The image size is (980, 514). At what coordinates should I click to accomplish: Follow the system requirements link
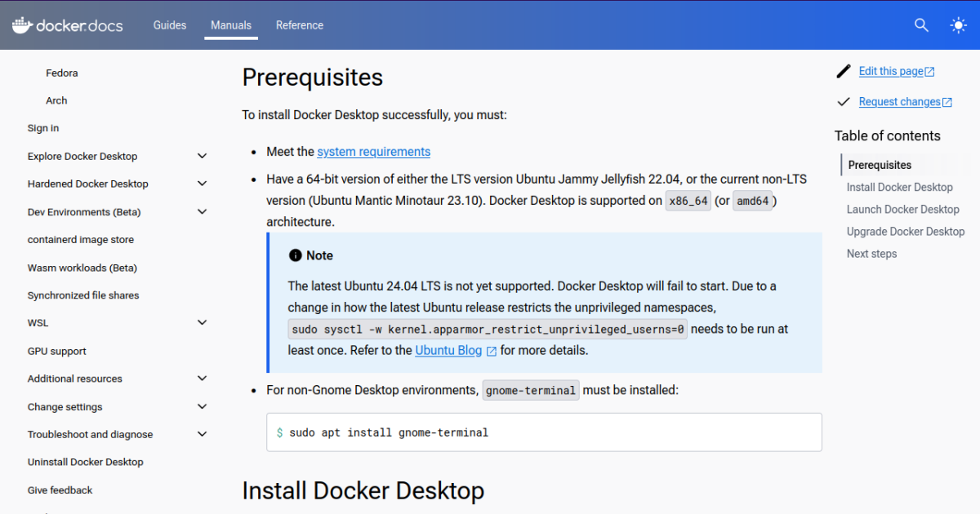pyautogui.click(x=374, y=152)
